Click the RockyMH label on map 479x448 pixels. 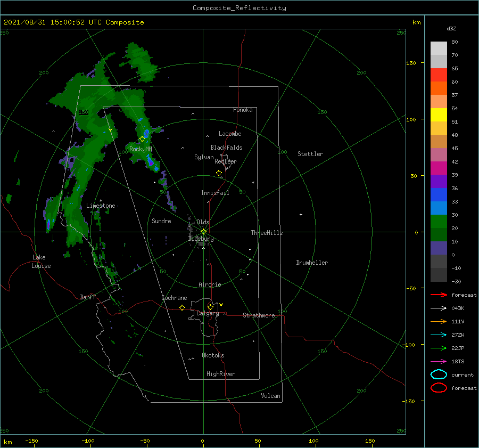(x=141, y=149)
